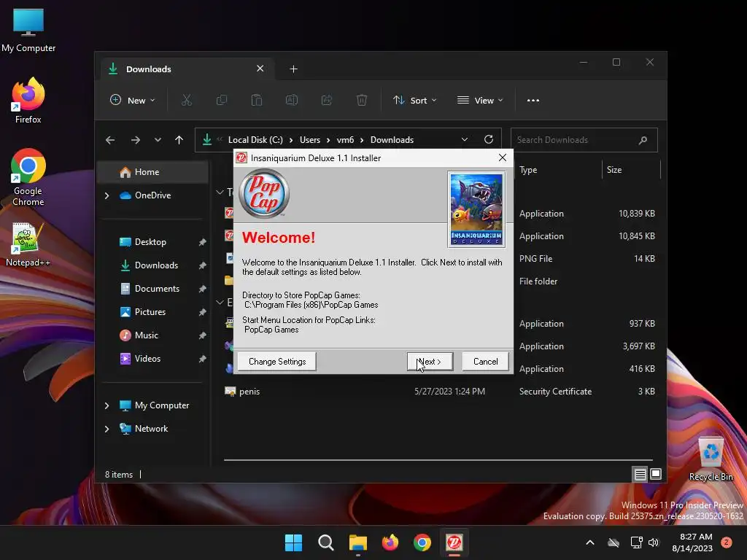Add a new Explorer tab

click(x=293, y=69)
